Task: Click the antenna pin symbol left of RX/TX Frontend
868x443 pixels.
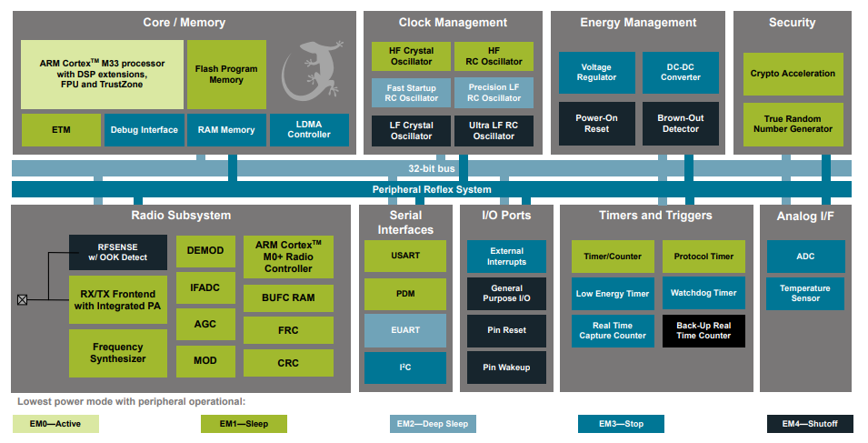Action: click(23, 299)
